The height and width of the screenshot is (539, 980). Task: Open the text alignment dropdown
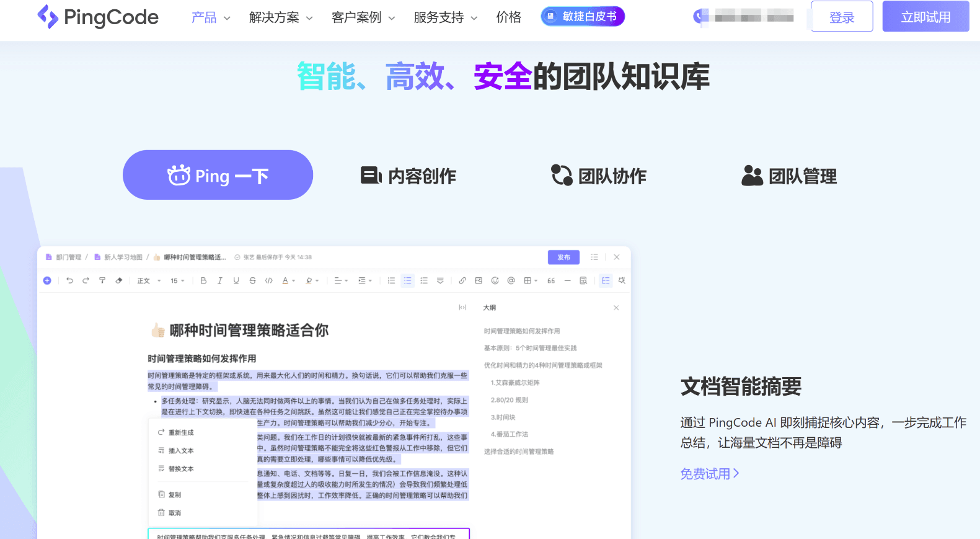[x=341, y=281]
